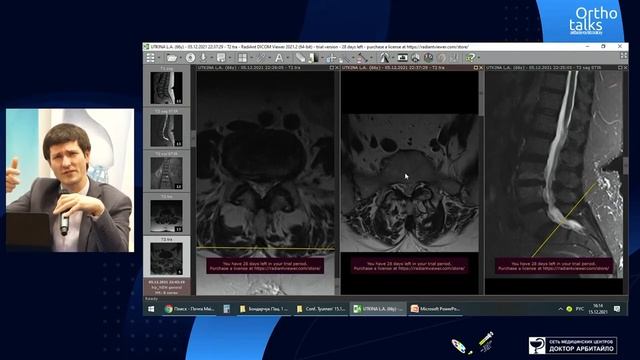Open the taskbar clock and date
The height and width of the screenshot is (360, 640).
pos(598,309)
